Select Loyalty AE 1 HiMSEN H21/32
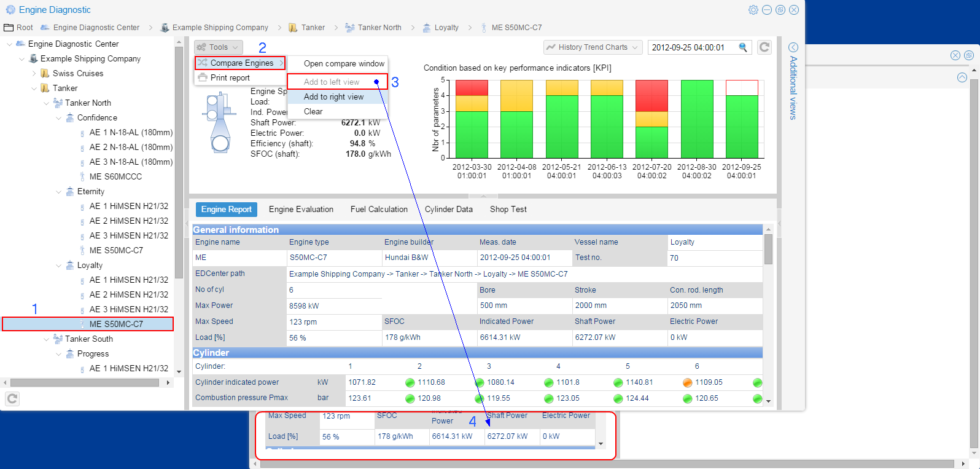The height and width of the screenshot is (469, 980). click(128, 280)
